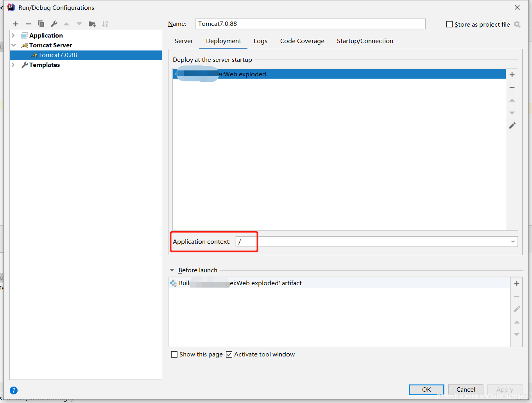This screenshot has width=532, height=403.
Task: Select Tomcat7.0.88 configuration in tree
Action: pyautogui.click(x=86, y=55)
